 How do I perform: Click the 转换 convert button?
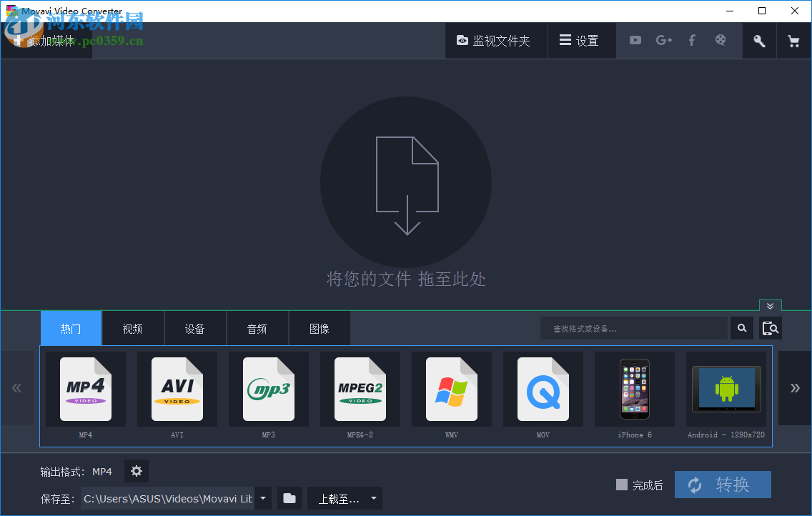(x=723, y=485)
